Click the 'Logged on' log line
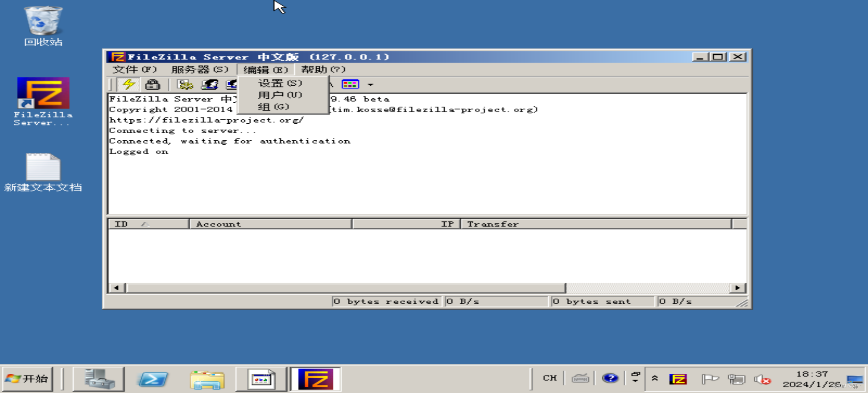This screenshot has height=393, width=868. (x=139, y=151)
